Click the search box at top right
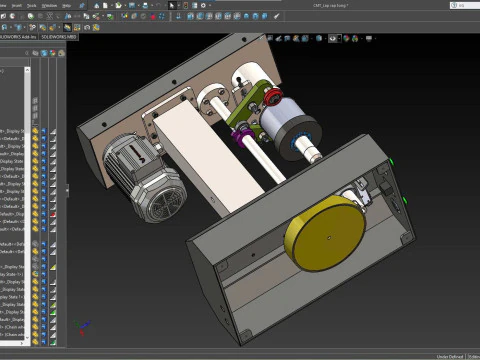The width and height of the screenshot is (480, 360). pyautogui.click(x=465, y=5)
